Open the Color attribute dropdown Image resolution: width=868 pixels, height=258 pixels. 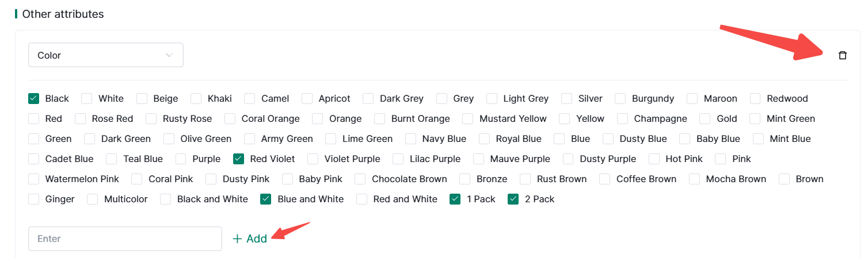click(x=105, y=55)
